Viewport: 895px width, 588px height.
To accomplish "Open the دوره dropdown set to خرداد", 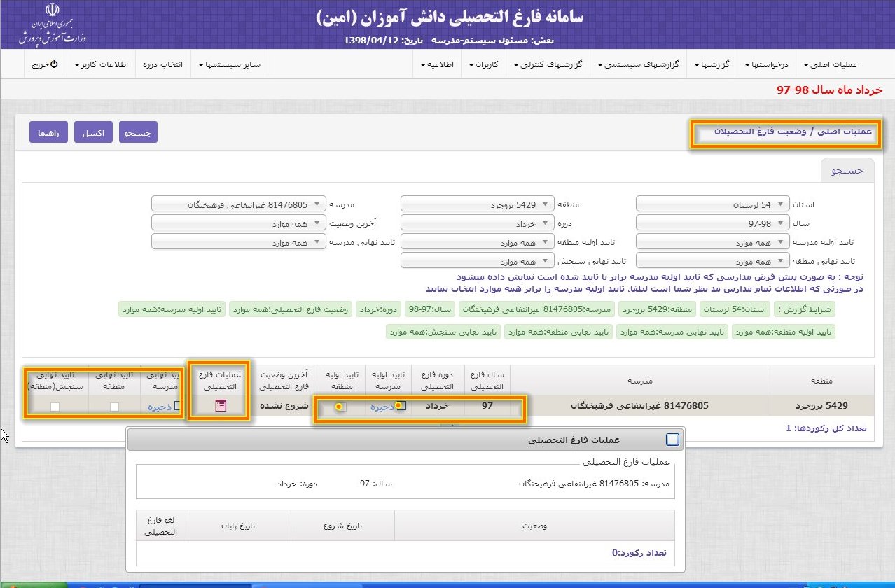I will tap(478, 223).
